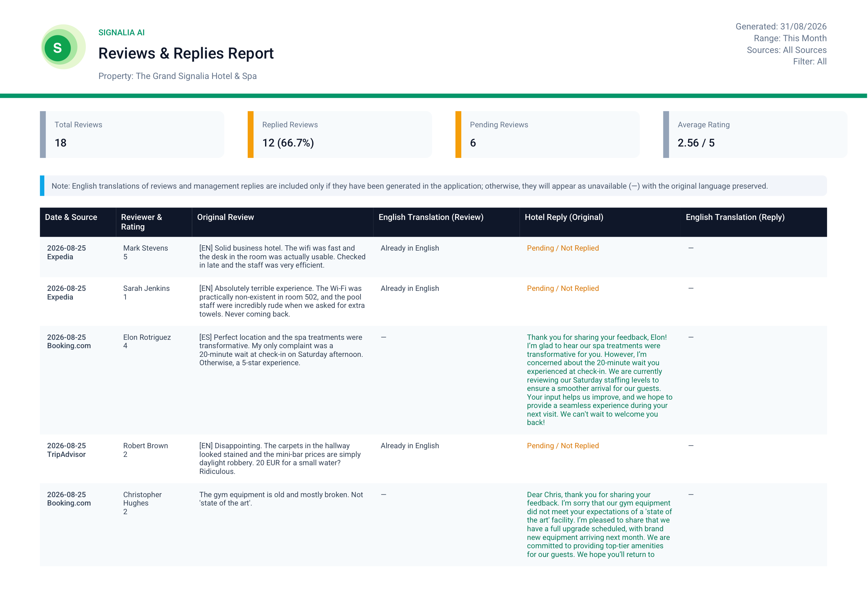Image resolution: width=868 pixels, height=613 pixels.
Task: Click Range: This Month text
Action: (790, 38)
